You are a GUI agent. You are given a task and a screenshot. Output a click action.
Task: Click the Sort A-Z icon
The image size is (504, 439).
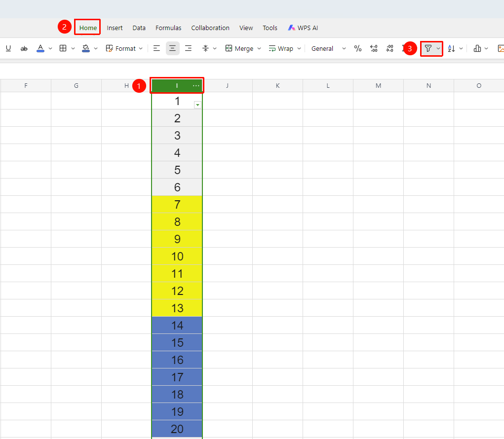point(451,48)
